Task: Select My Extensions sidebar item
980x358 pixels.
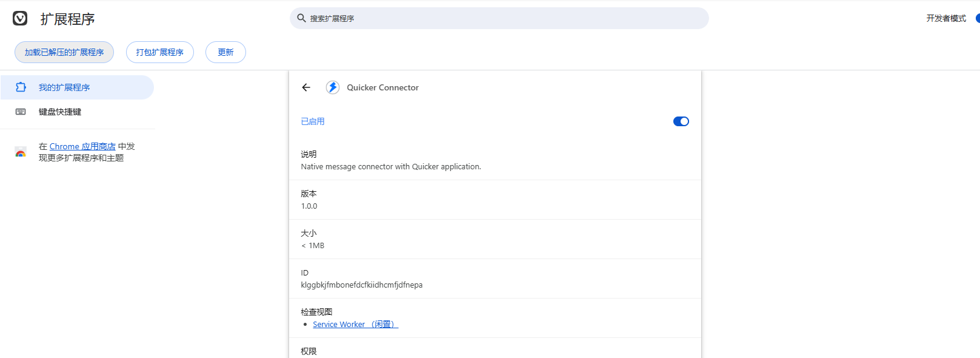Action: (x=77, y=87)
